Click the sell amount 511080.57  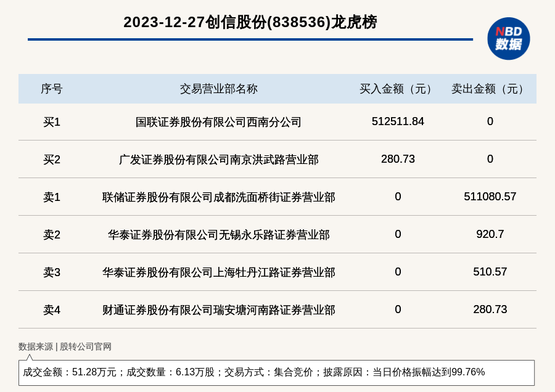pos(490,197)
